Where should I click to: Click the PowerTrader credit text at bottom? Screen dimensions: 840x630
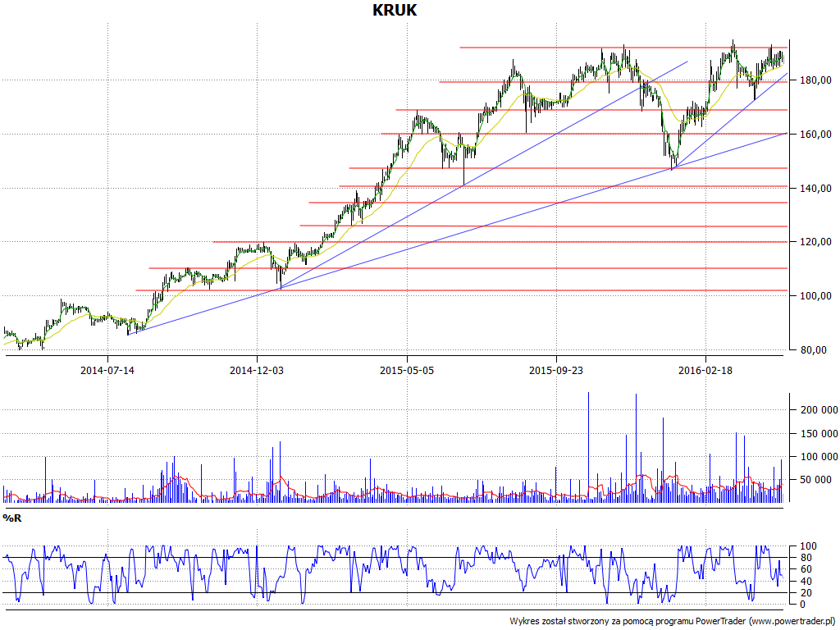674,622
